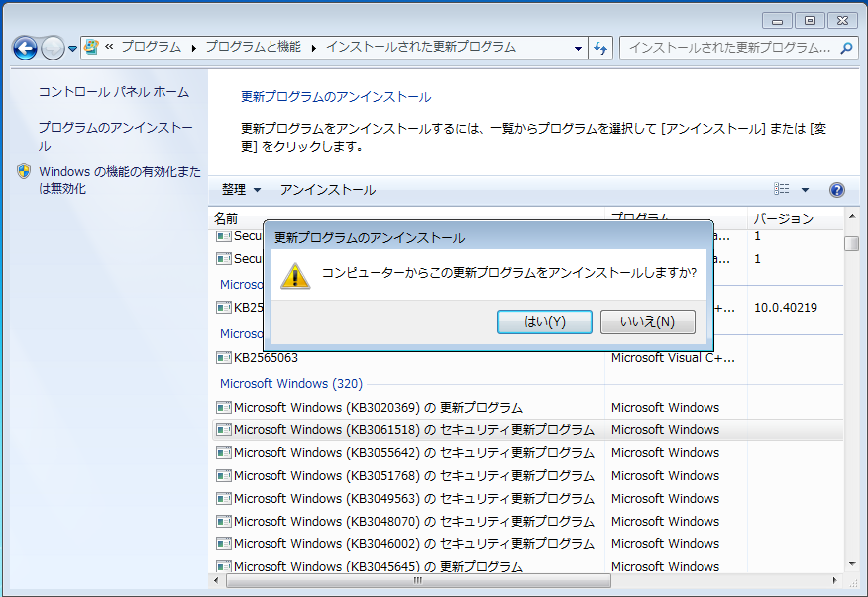Click the アンインストール toolbar button
The height and width of the screenshot is (597, 868).
tap(328, 190)
